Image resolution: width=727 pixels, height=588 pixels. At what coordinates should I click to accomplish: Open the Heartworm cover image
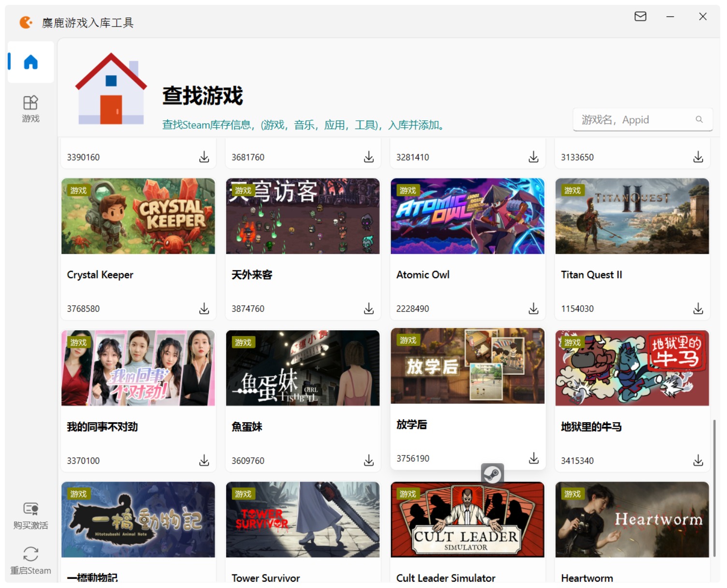(x=632, y=520)
